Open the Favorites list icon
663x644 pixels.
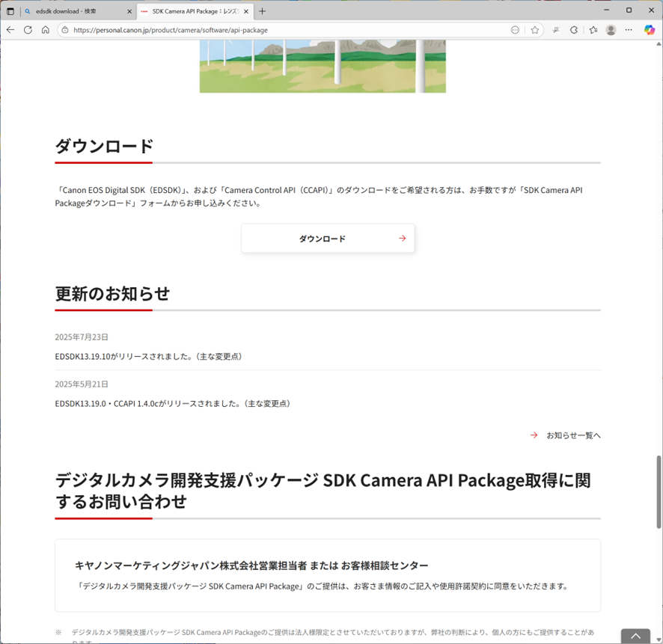coord(593,30)
